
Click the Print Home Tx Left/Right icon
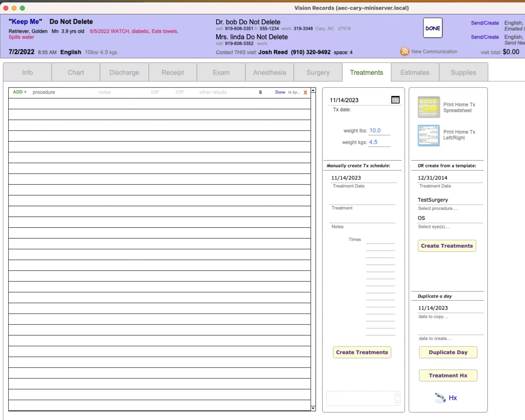click(429, 135)
